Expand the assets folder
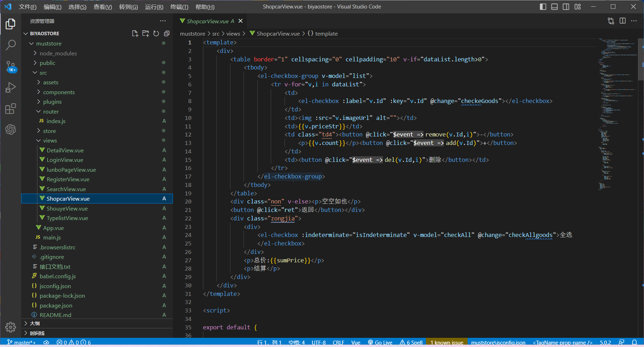Screen dimensions: 644x347 38,82
